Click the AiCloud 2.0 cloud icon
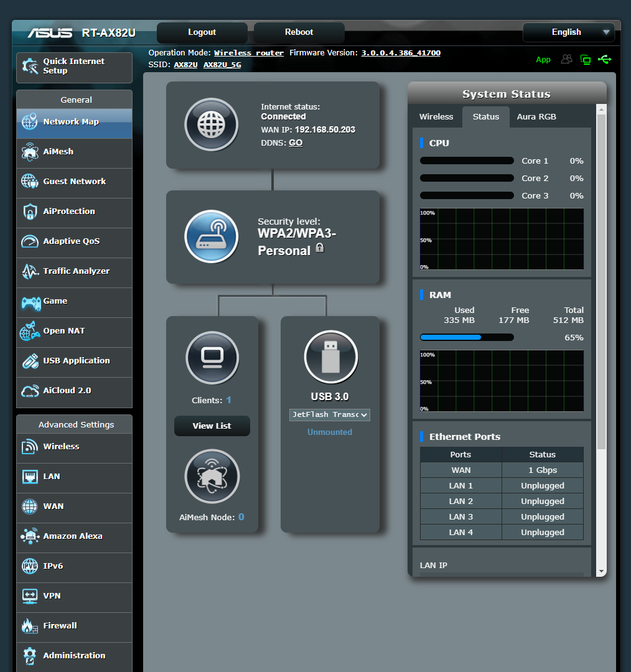Image resolution: width=631 pixels, height=672 pixels. pos(30,391)
